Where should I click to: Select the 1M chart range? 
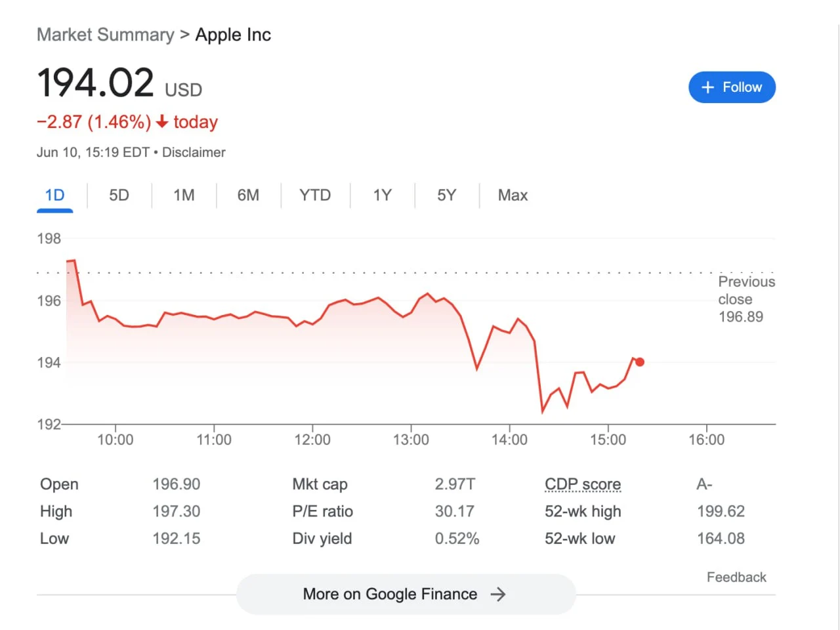pyautogui.click(x=184, y=196)
